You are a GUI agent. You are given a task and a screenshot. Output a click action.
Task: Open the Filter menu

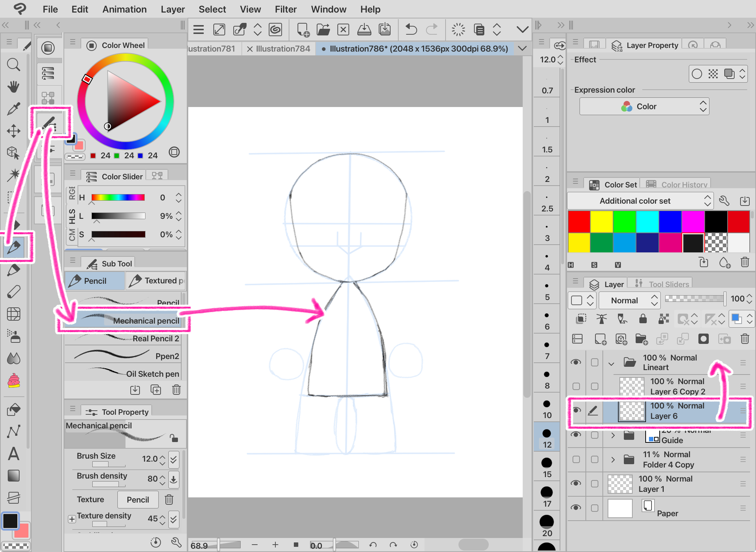click(285, 9)
